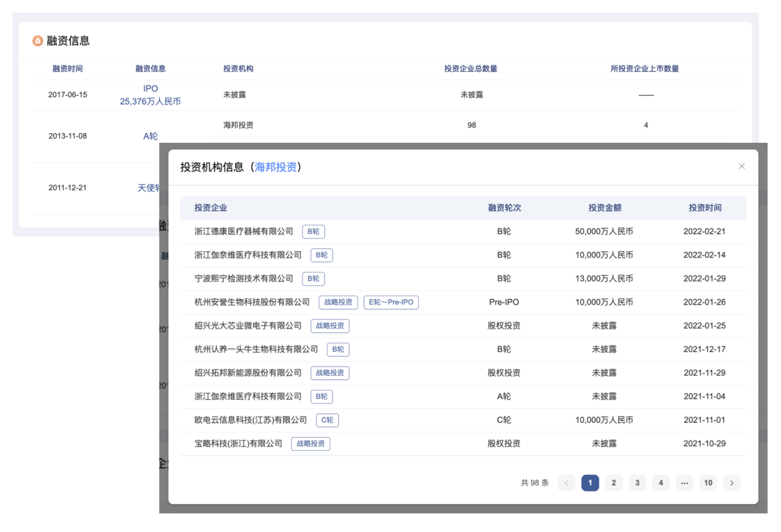The height and width of the screenshot is (532, 781).
Task: Open page 2 of results
Action: 613,483
